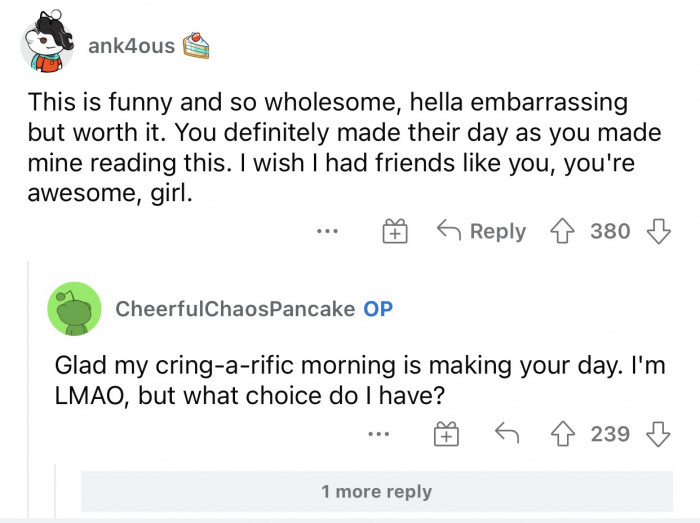Click the cake day icon beside ank4ous
The height and width of the screenshot is (523, 700).
197,45
